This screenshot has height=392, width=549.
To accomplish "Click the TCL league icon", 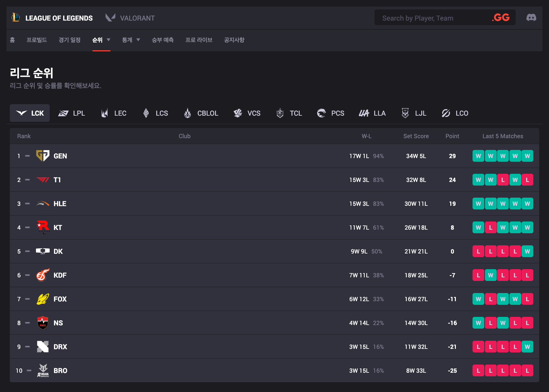I will [x=280, y=113].
